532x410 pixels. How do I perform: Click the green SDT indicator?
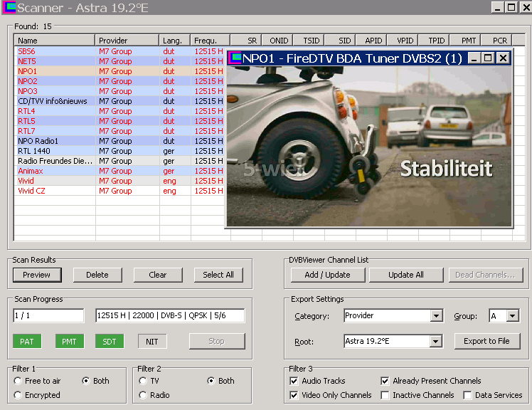click(x=110, y=342)
